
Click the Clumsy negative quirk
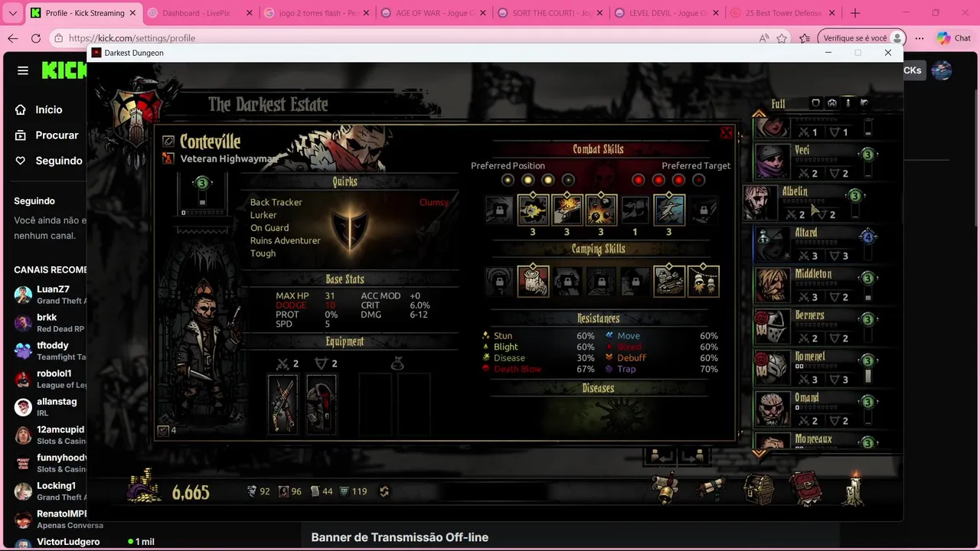coord(434,202)
